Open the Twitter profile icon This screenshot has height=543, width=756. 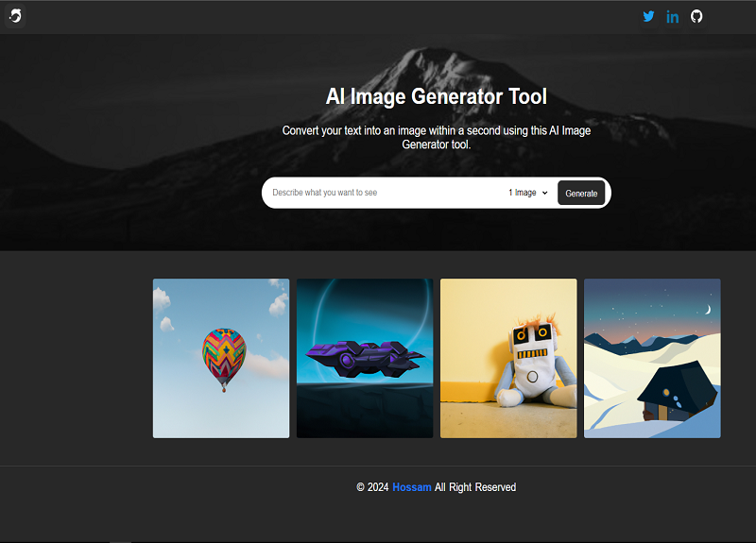click(x=648, y=16)
